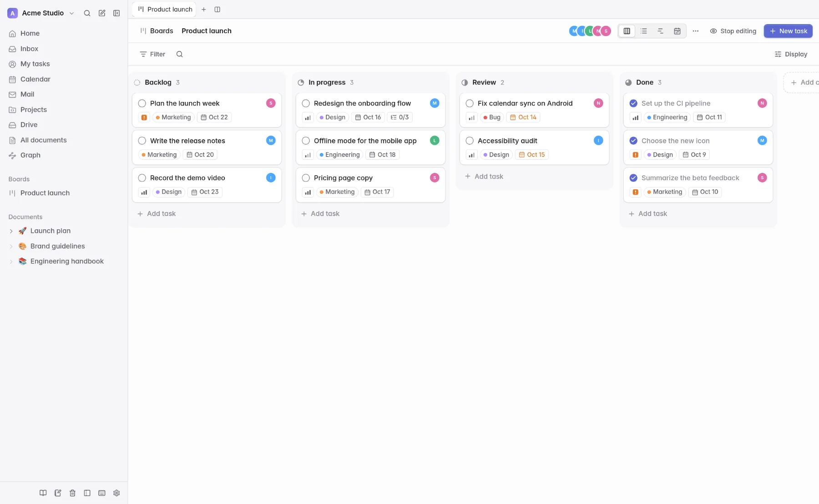This screenshot has height=504, width=819.
Task: Complete the Redesign the onboarding flow task
Action: pyautogui.click(x=306, y=103)
